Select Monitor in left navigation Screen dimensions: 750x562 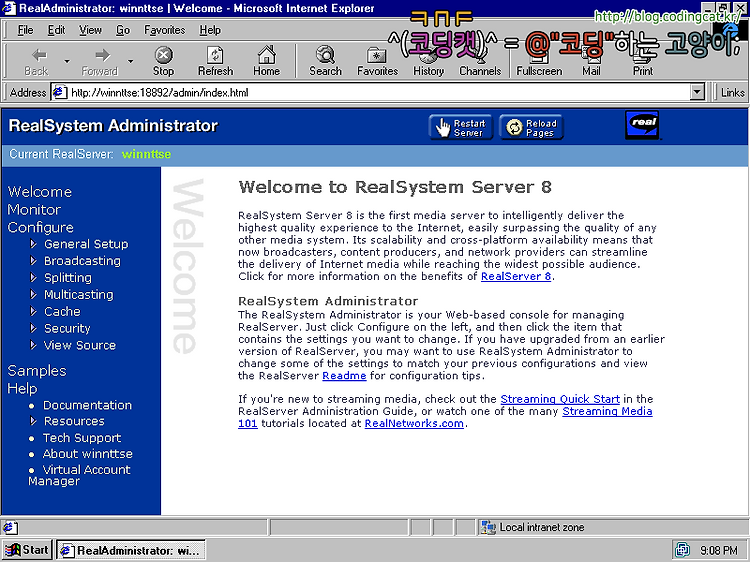(x=34, y=209)
